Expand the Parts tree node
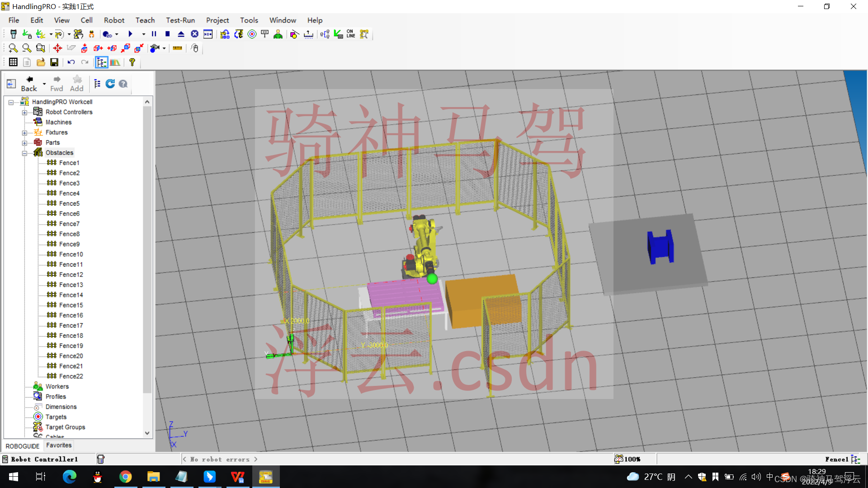The height and width of the screenshot is (488, 868). point(24,143)
